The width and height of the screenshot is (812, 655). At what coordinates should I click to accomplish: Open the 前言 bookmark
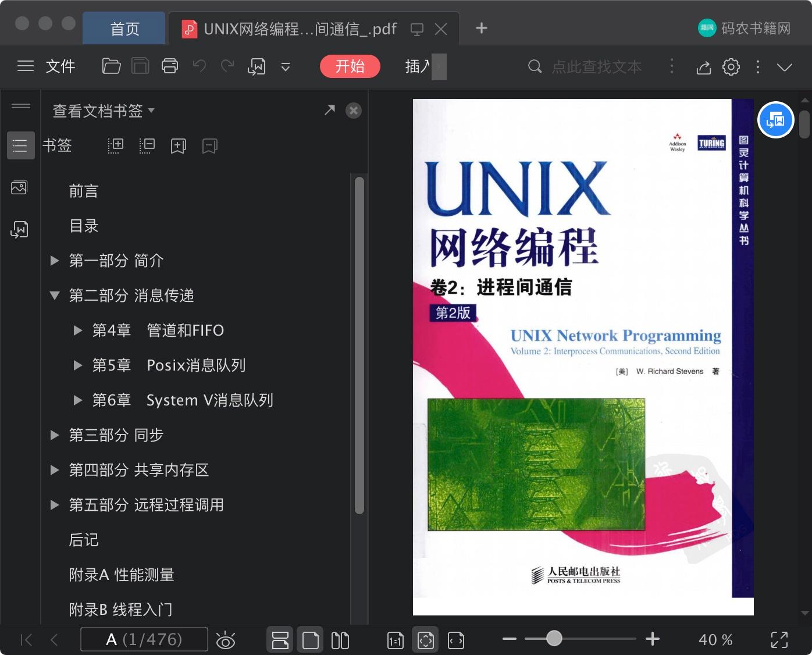[x=84, y=191]
